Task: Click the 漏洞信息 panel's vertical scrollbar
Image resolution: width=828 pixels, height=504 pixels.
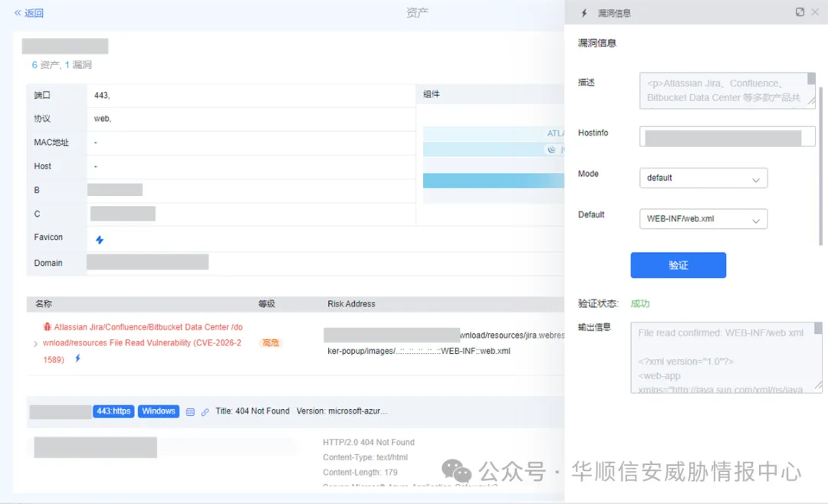Action: pos(821,167)
